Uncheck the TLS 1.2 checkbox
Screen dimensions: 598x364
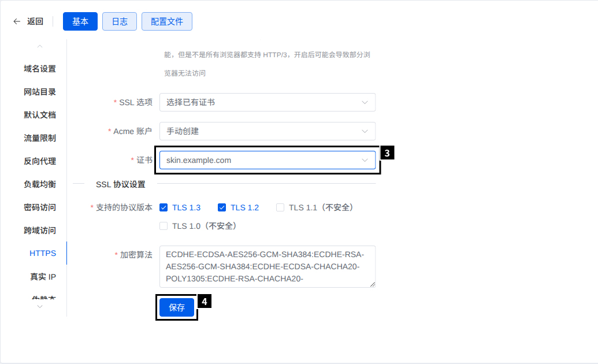(222, 207)
